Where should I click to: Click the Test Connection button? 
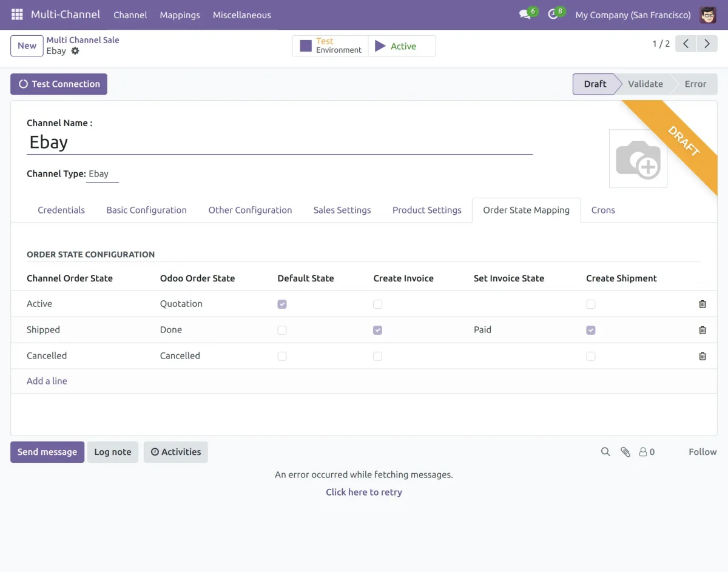pos(59,84)
